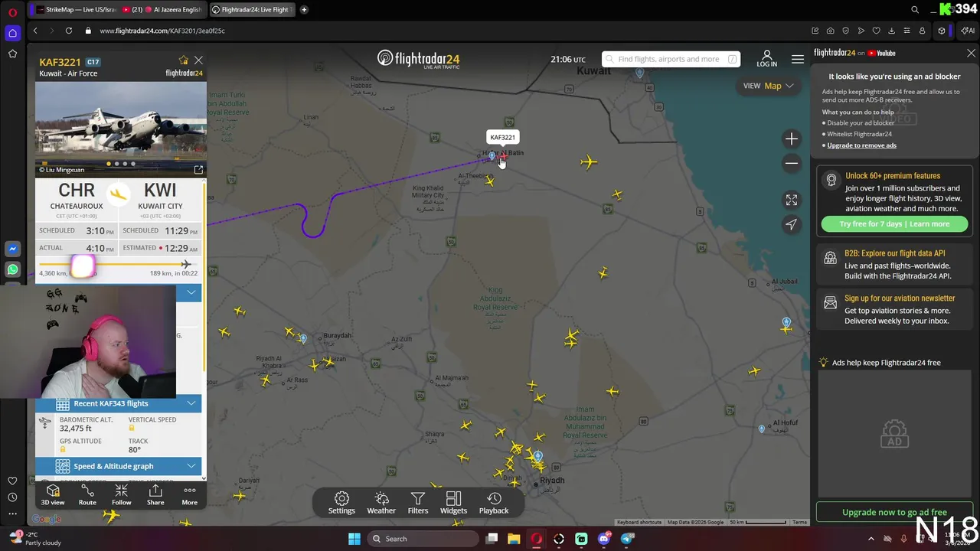Click flight progress bar plane marker
The width and height of the screenshot is (980, 551).
pos(185,264)
